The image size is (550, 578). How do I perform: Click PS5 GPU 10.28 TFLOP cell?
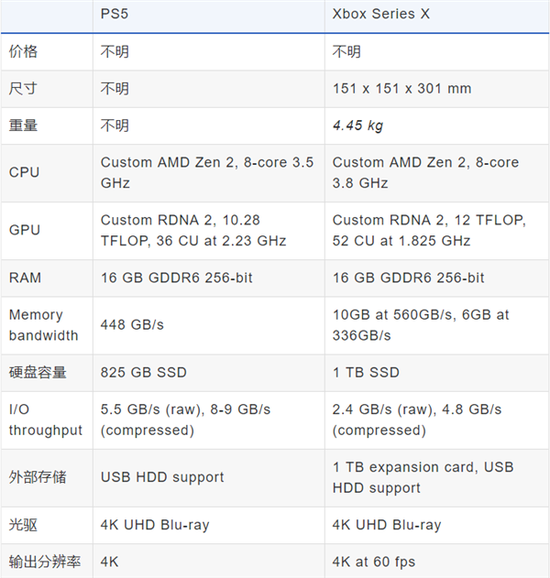click(x=193, y=230)
